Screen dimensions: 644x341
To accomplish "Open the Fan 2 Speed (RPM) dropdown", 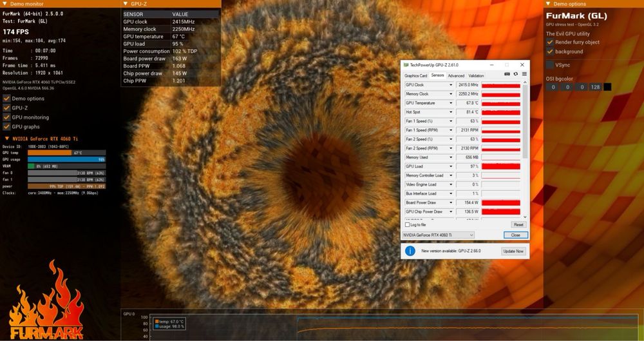I will pos(451,148).
